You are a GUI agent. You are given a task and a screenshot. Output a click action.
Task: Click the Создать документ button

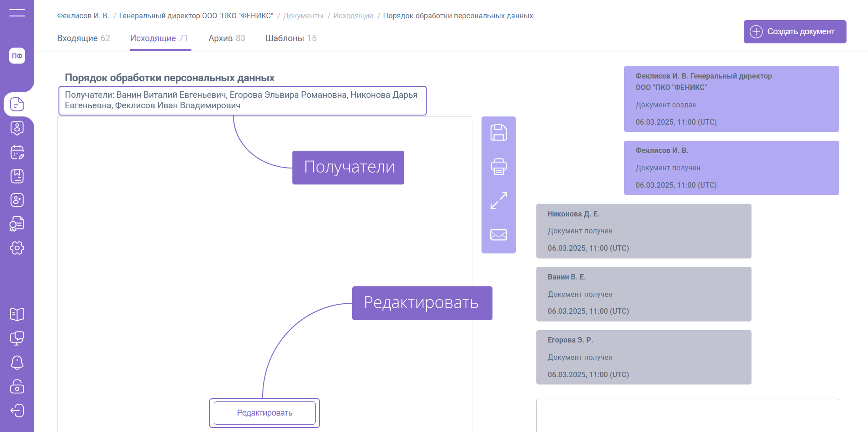[794, 32]
